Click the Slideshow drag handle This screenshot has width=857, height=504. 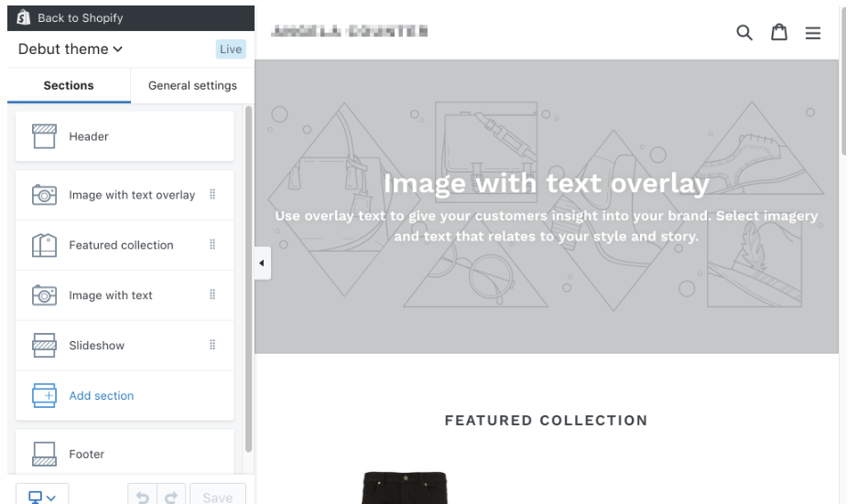tap(212, 345)
